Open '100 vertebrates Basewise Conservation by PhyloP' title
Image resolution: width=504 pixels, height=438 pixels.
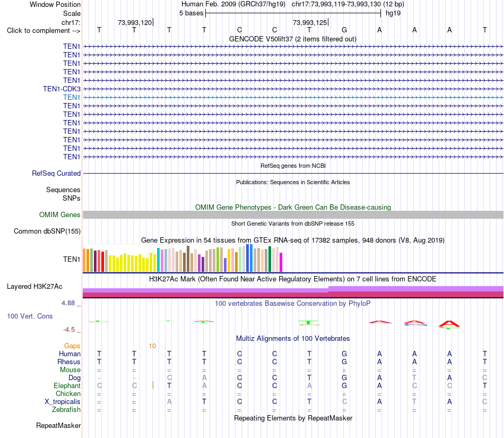click(293, 303)
